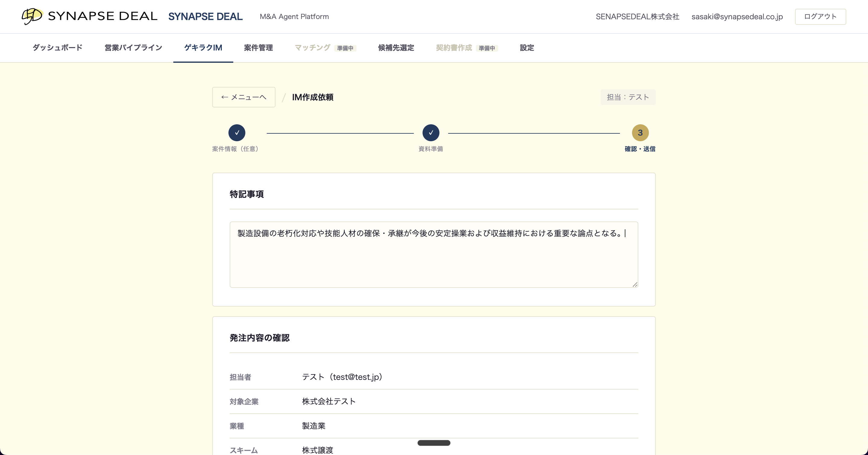The image size is (868, 455).
Task: Click the 担当：テスト label badge
Action: [x=628, y=97]
